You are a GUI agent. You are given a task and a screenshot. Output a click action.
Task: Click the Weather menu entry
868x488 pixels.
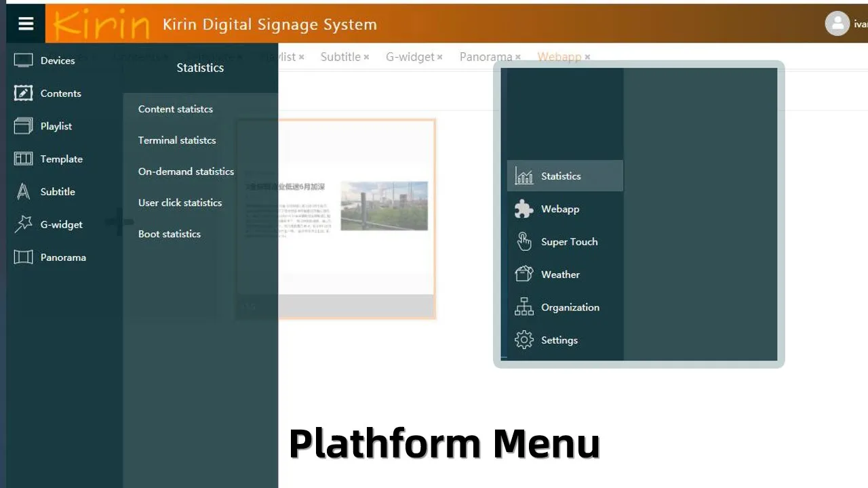pos(560,274)
